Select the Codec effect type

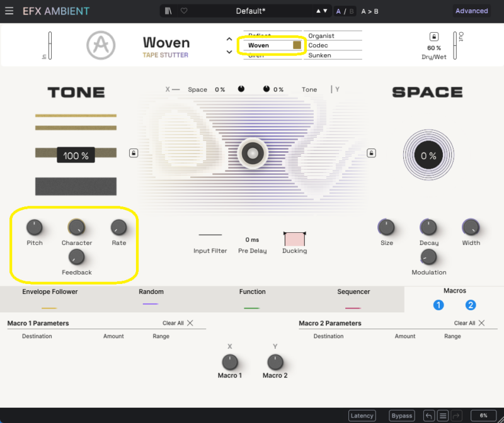[x=318, y=45]
